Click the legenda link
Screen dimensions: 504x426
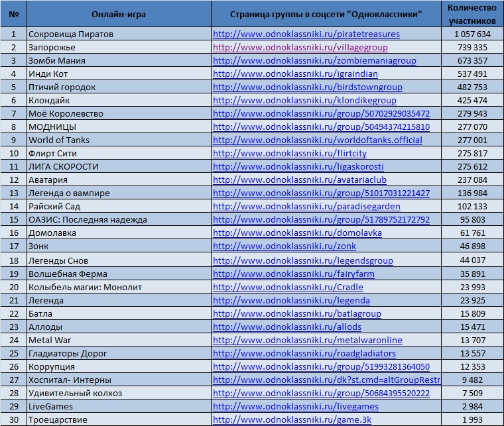coord(291,301)
